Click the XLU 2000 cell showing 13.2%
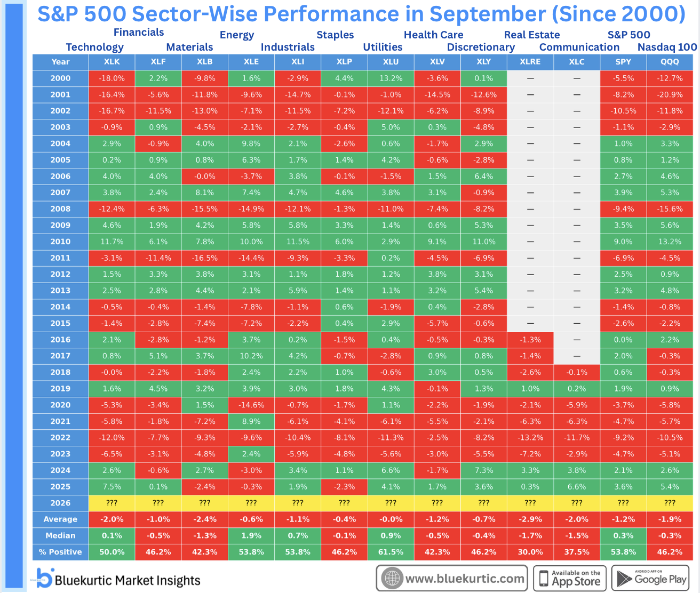This screenshot has width=700, height=593. [391, 78]
